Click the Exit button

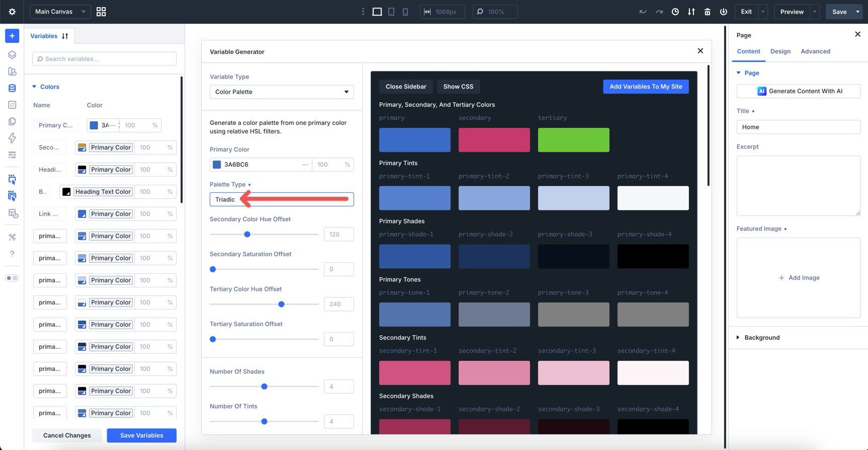(746, 12)
